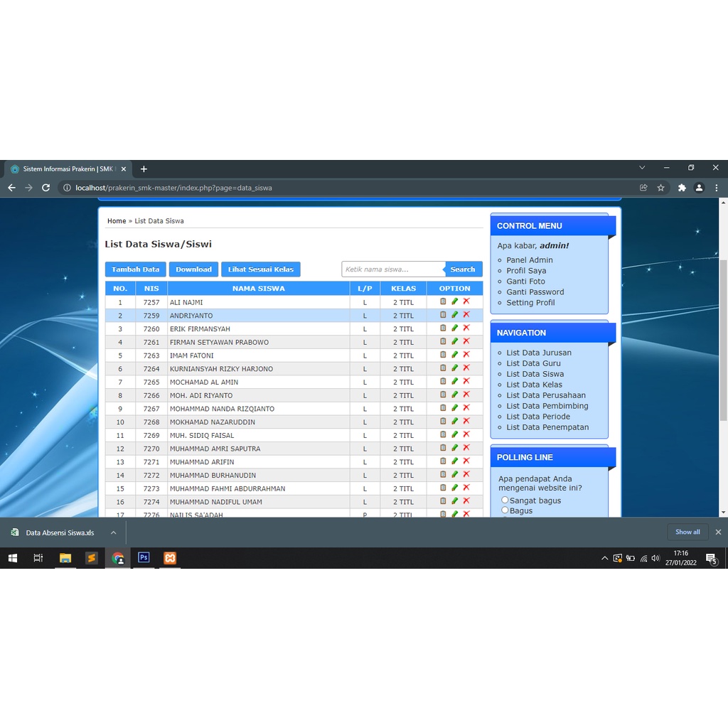728x728 pixels.
Task: Open Ganti Foto in the Control Menu
Action: coord(525,282)
